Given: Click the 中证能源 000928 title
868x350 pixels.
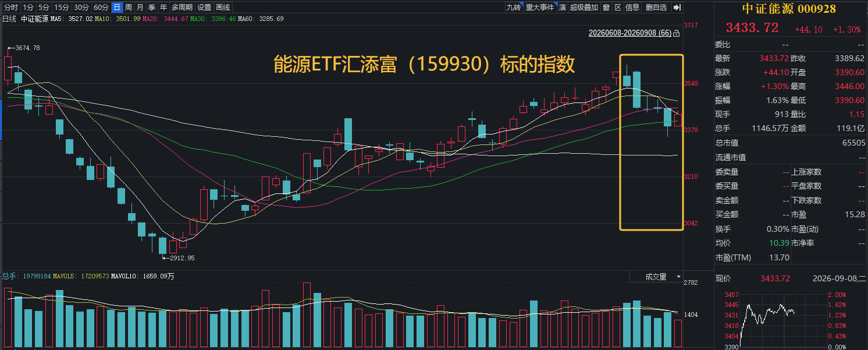Looking at the screenshot, I should tap(789, 9).
